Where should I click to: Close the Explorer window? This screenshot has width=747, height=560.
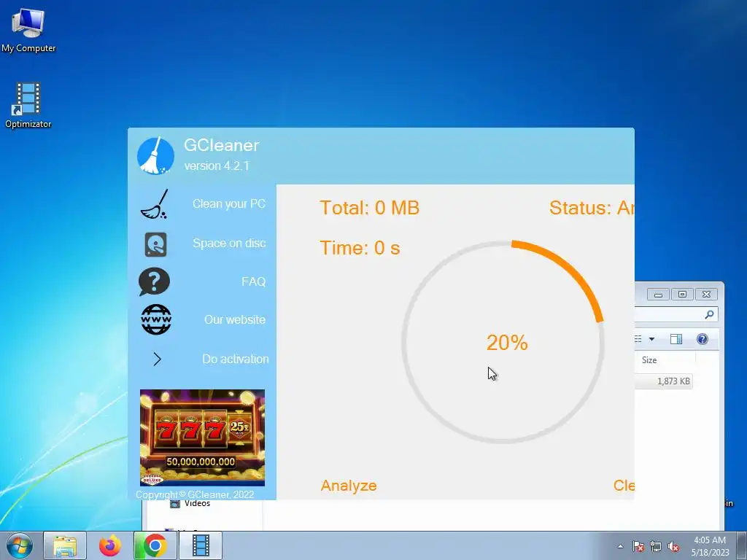706,295
